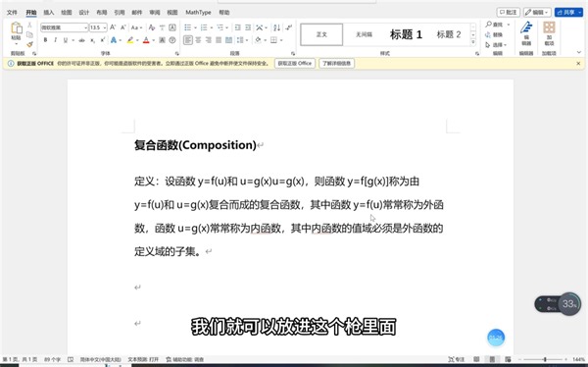
Task: Toggle Italic formatting
Action: (x=56, y=40)
